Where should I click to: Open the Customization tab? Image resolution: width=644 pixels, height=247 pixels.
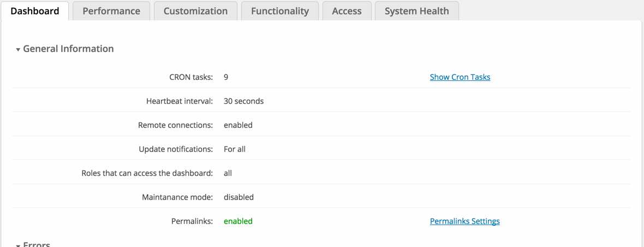tap(195, 11)
